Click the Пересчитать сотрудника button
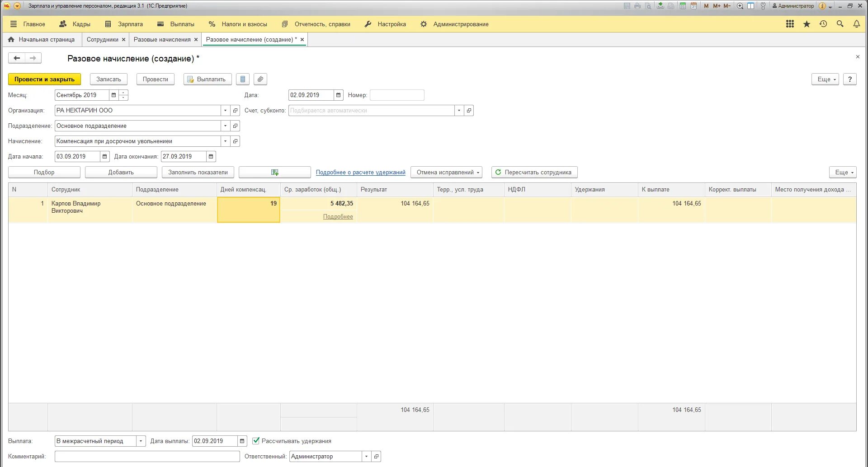This screenshot has height=467, width=868. 534,172
